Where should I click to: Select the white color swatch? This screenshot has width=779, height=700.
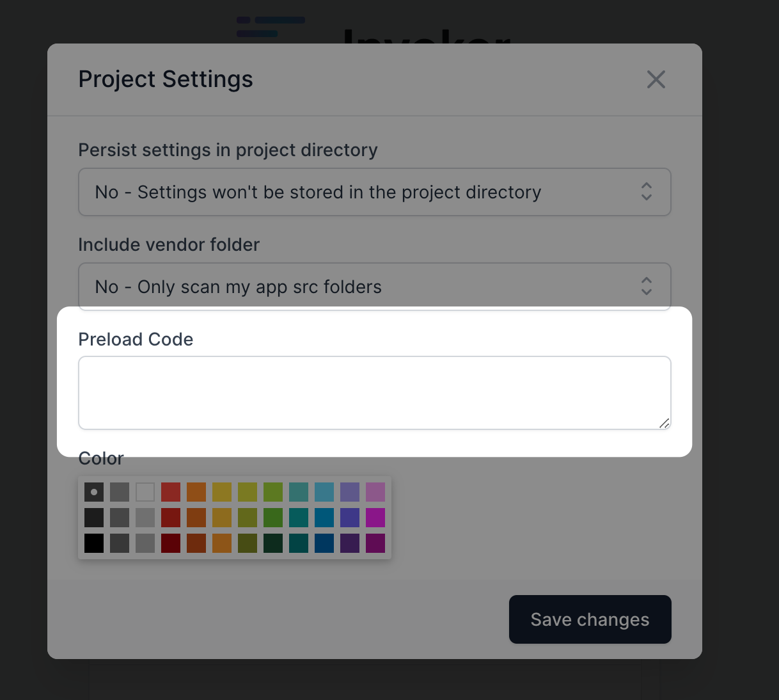[145, 491]
